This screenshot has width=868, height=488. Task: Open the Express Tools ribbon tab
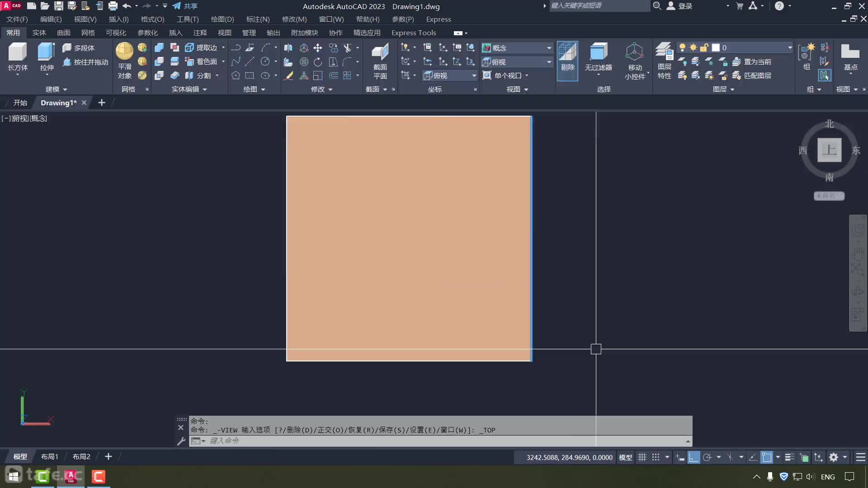(414, 33)
